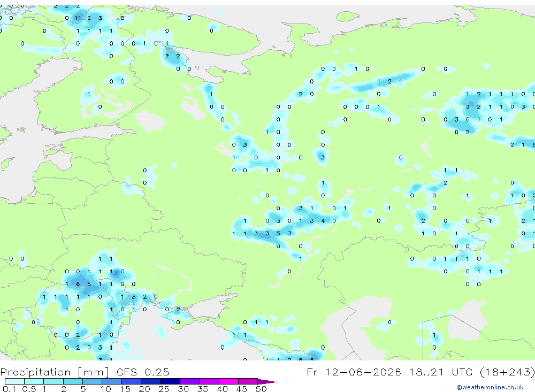This screenshot has height=392, width=535.
Task: Pick the 15–20 mm legend color swatch
Action: point(131,381)
